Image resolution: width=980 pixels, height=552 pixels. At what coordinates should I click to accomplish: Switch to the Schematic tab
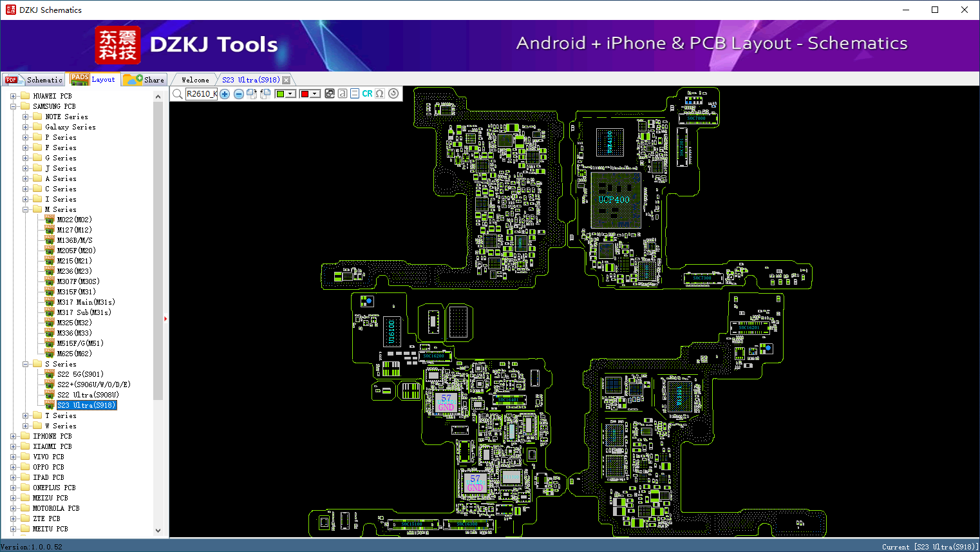(x=33, y=80)
